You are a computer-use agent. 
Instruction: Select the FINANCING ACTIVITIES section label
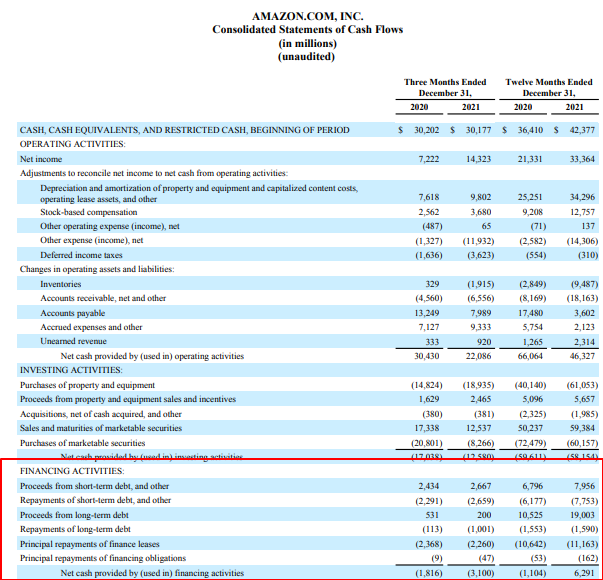coord(71,470)
